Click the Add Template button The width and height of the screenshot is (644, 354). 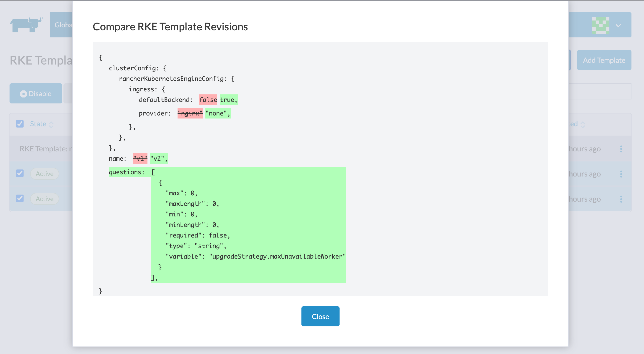tap(604, 60)
